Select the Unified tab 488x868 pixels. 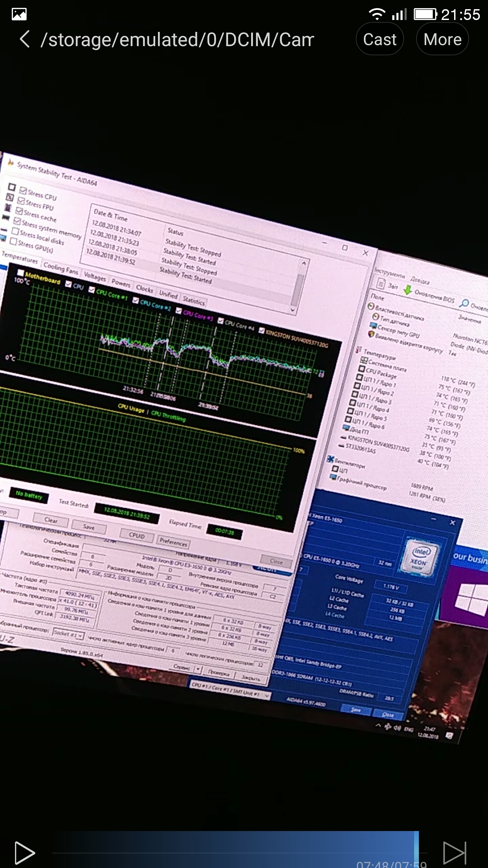pos(168,294)
